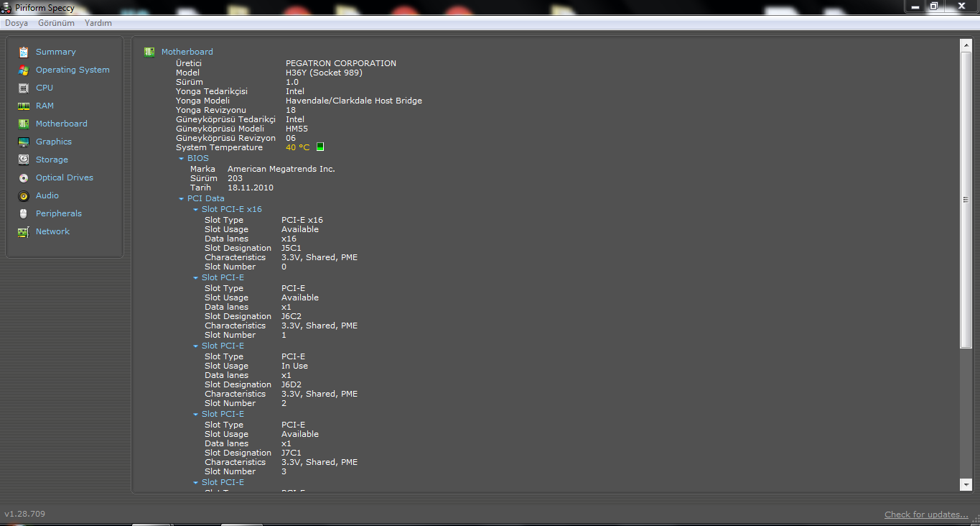Click the Güneyköprüsü Revizyon value 06
Image resolution: width=980 pixels, height=526 pixels.
tap(291, 138)
